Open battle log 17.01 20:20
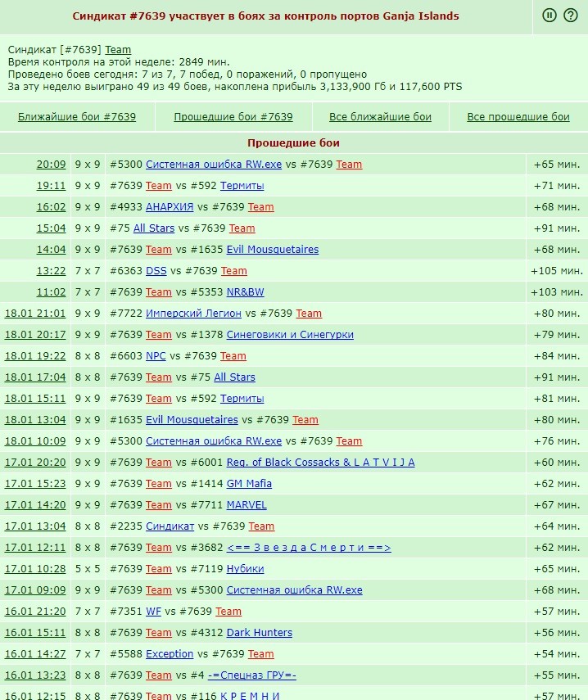Image resolution: width=588 pixels, height=700 pixels. pyautogui.click(x=35, y=463)
